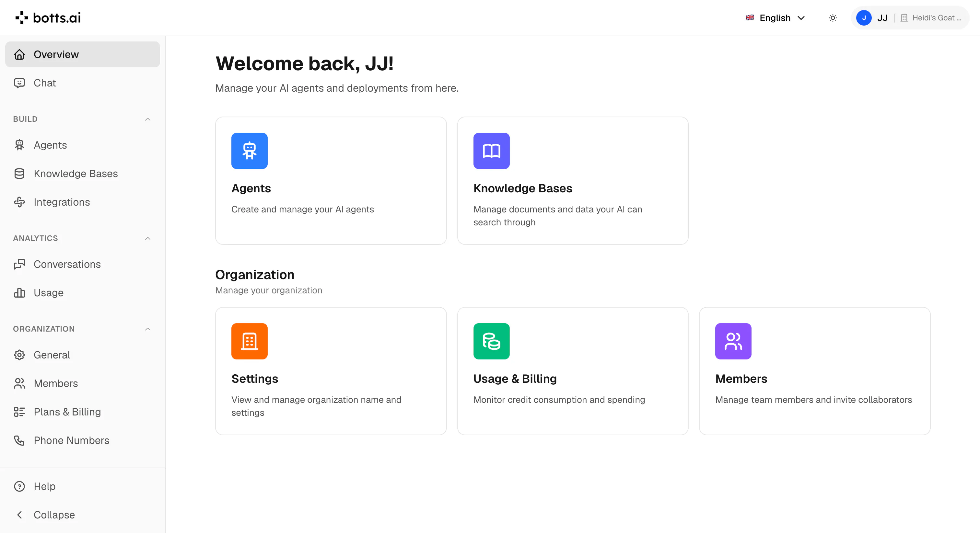Click the Plans & Billing list icon
Viewport: 980px width, 533px height.
coord(19,412)
